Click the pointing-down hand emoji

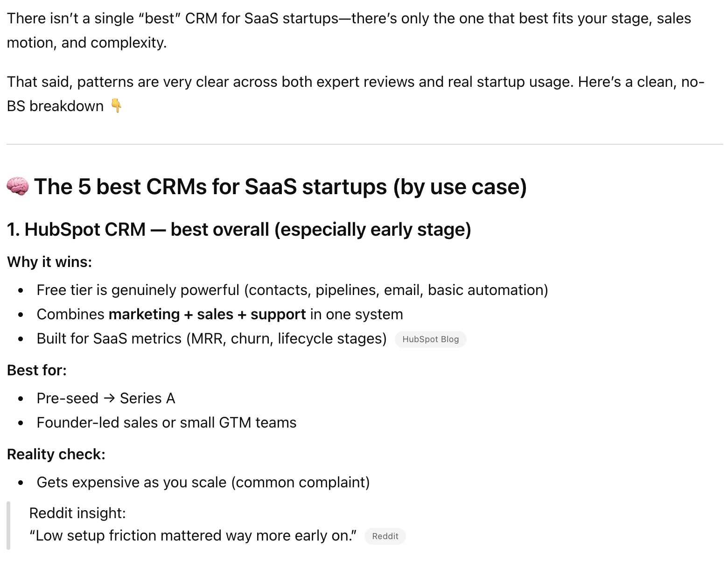[x=116, y=106]
